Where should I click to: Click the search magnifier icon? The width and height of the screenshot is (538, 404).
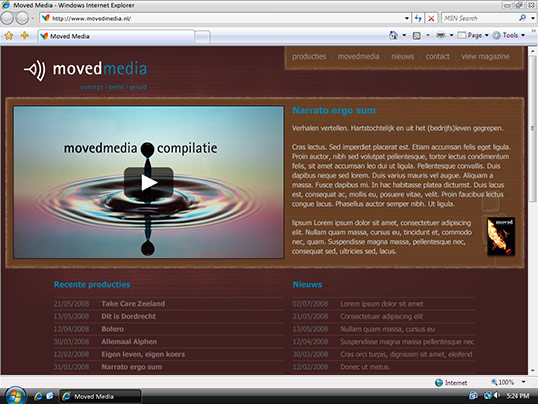click(523, 18)
